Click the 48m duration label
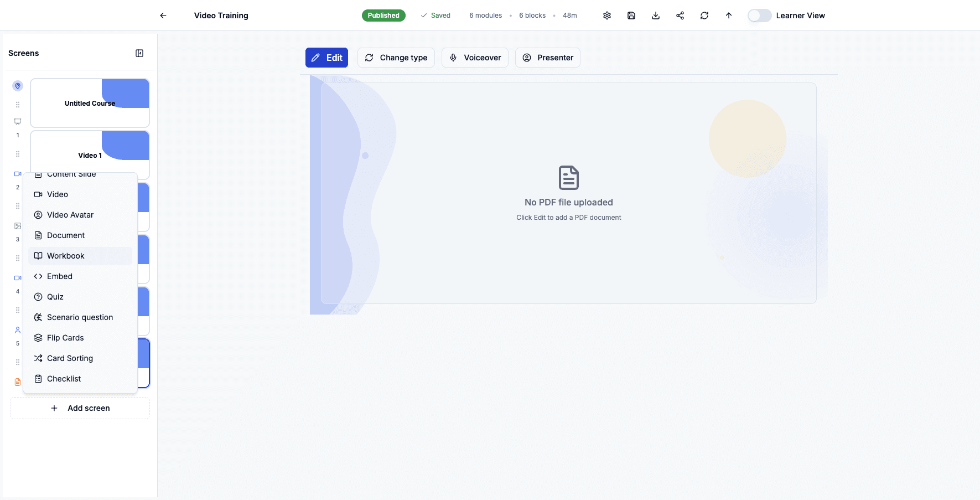The width and height of the screenshot is (980, 500). (570, 16)
